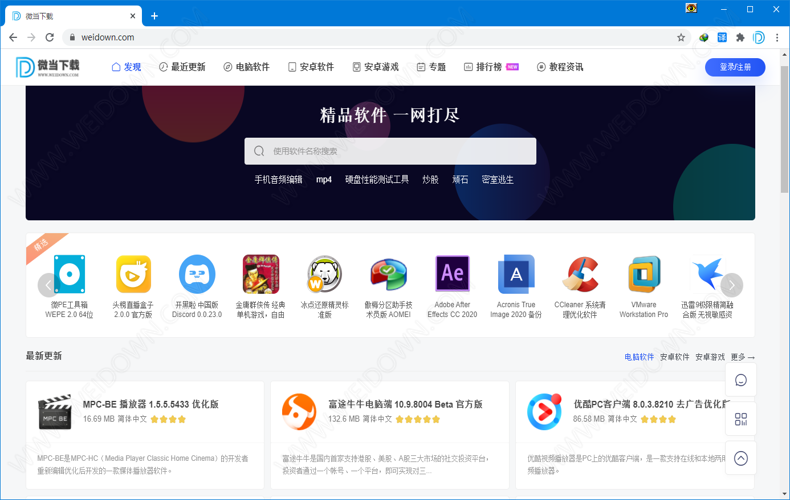This screenshot has width=790, height=500.
Task: Reload the page with refresh icon
Action: (49, 37)
